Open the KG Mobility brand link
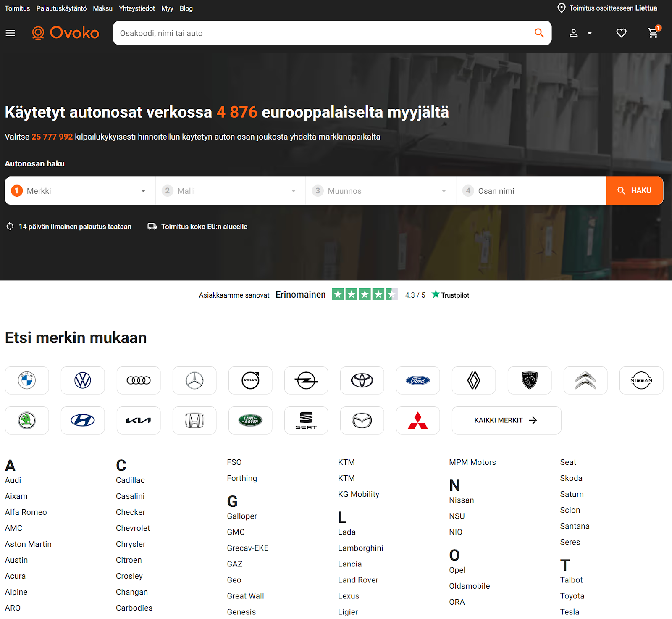 tap(359, 495)
